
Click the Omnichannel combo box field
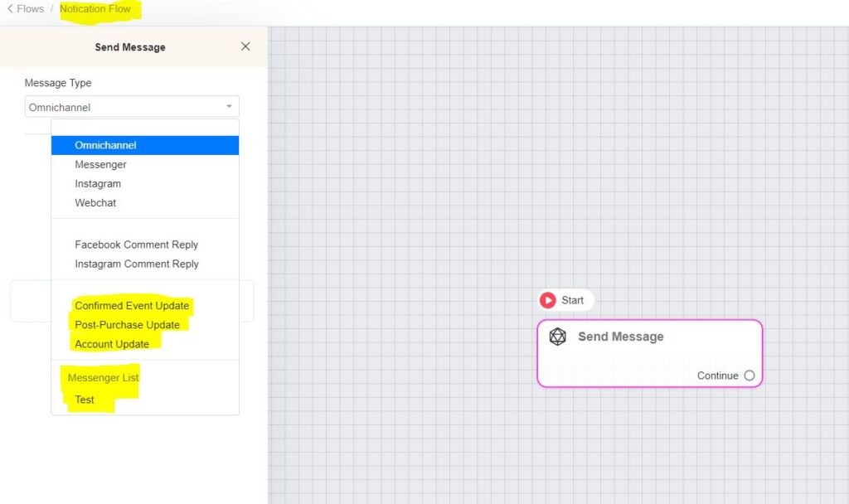point(132,107)
